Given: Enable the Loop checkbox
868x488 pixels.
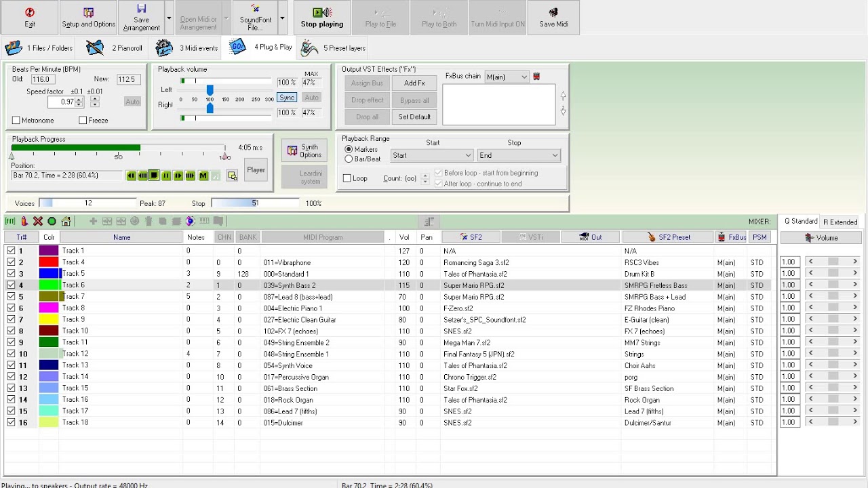Looking at the screenshot, I should [347, 178].
